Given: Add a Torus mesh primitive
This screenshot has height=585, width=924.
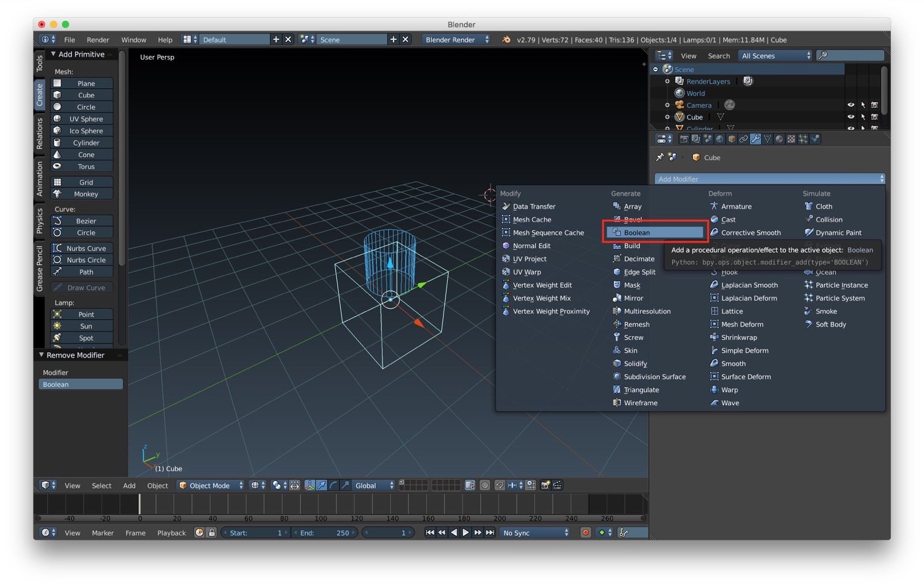Looking at the screenshot, I should point(81,167).
